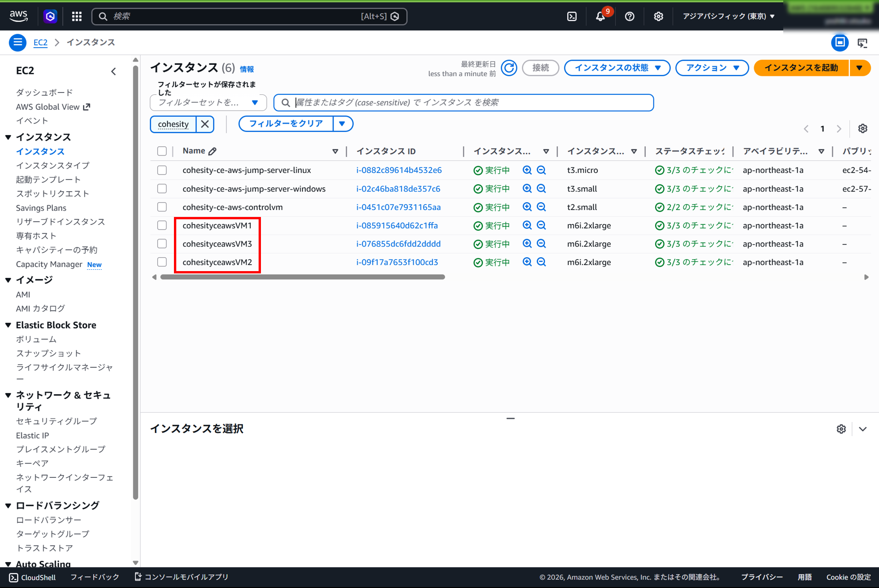Check the cohesity-ce-aws-controlvm row

point(162,207)
